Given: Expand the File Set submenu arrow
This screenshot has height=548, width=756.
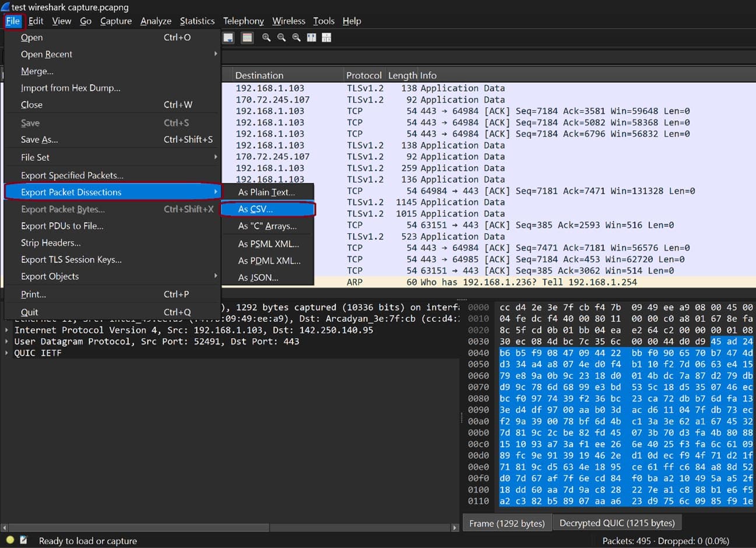Looking at the screenshot, I should [216, 157].
